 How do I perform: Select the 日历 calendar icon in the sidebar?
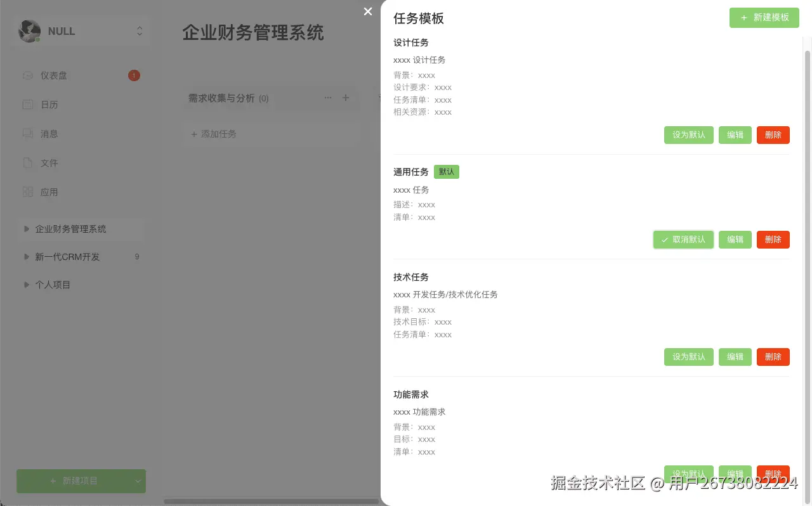[x=28, y=104]
